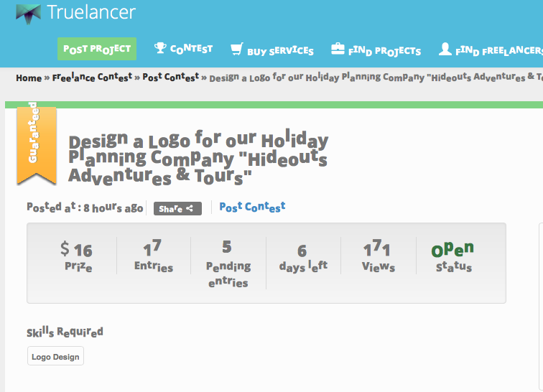Image resolution: width=543 pixels, height=392 pixels.
Task: Click the Find Projects briefcase icon
Action: 338,49
